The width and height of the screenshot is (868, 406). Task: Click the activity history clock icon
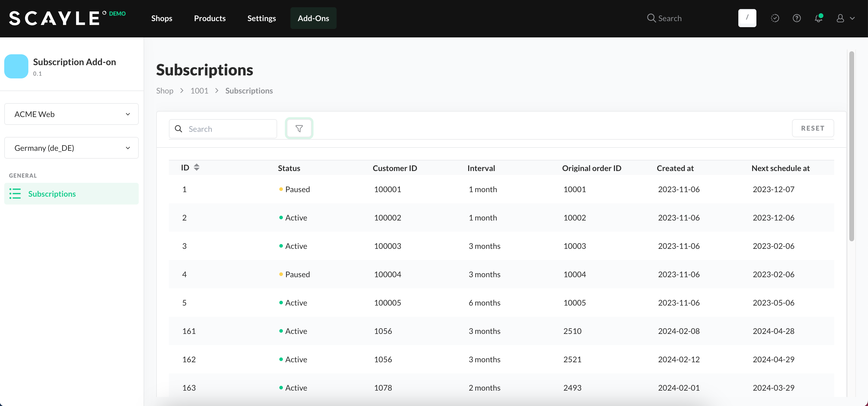point(775,18)
